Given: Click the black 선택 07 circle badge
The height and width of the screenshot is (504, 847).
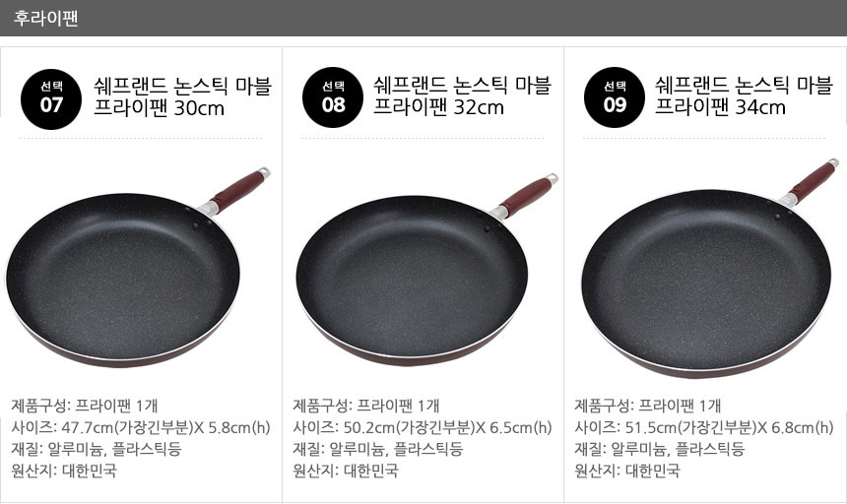Looking at the screenshot, I should point(51,99).
